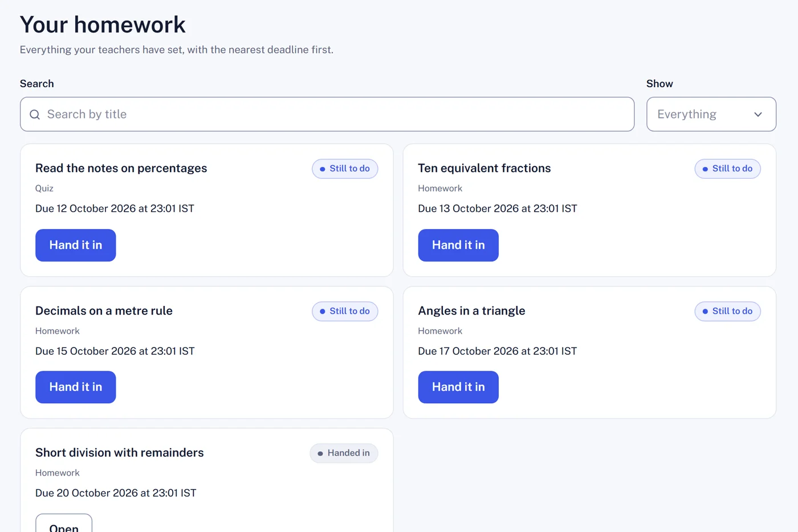
Task: Select the Decimals on a metre rule title
Action: 104,310
